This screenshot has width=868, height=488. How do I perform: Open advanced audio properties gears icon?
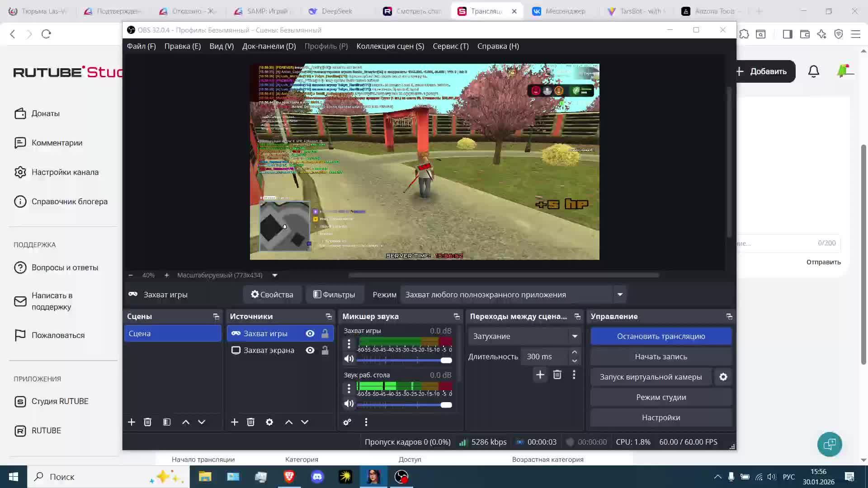pos(347,422)
